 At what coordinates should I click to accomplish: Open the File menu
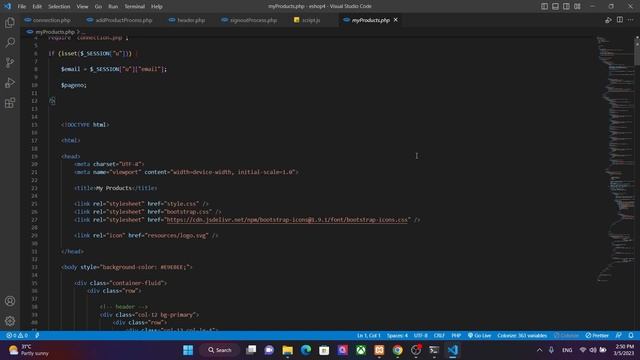click(22, 7)
